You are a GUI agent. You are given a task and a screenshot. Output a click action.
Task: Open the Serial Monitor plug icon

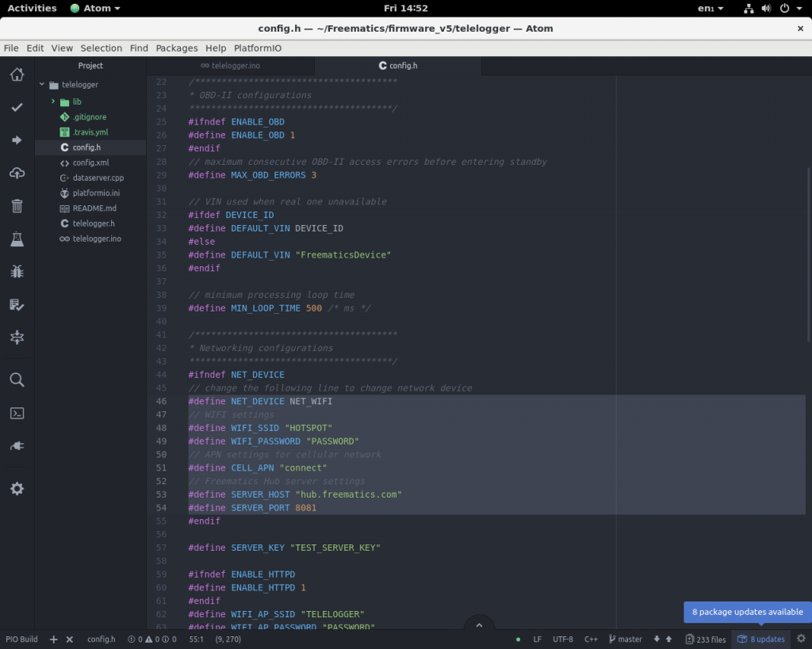(17, 446)
